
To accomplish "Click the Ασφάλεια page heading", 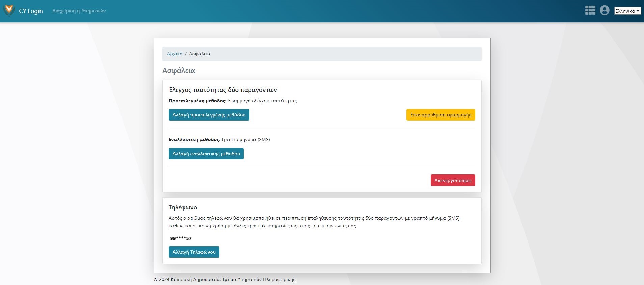I will [179, 71].
